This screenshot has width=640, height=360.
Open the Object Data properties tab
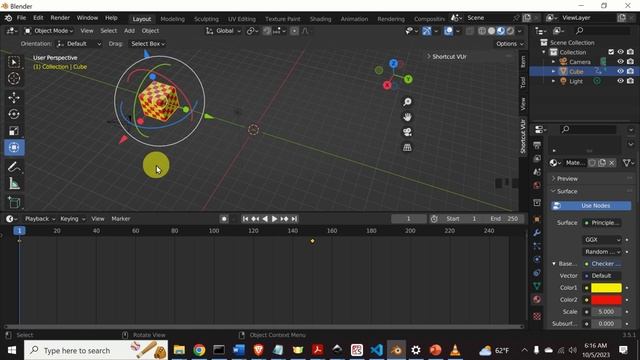point(537,286)
